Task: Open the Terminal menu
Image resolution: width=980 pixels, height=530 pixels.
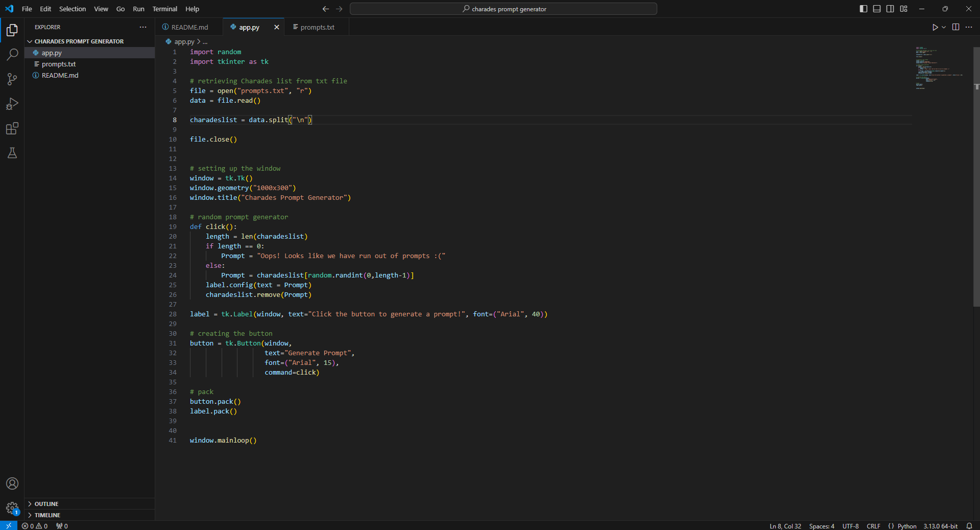Action: click(165, 9)
